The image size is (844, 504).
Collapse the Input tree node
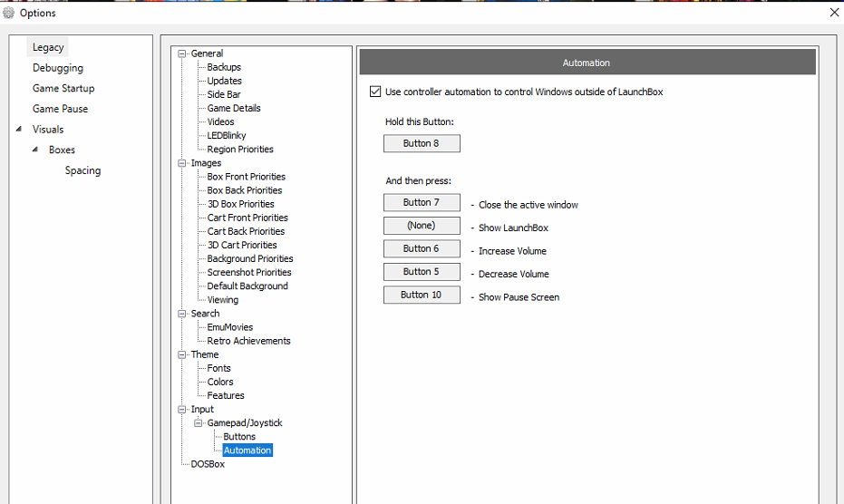click(x=182, y=409)
